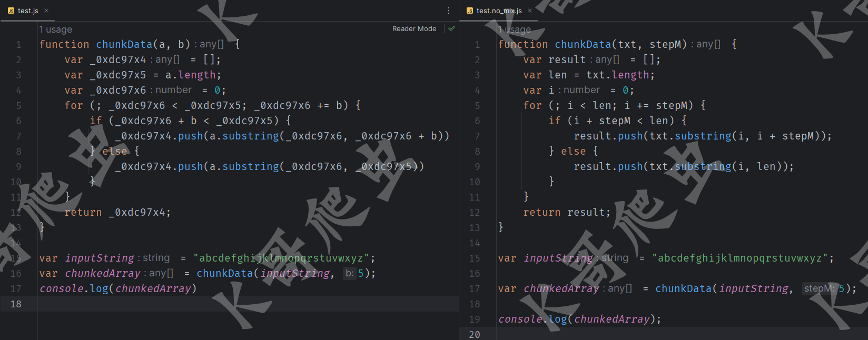This screenshot has height=340, width=868.
Task: Open the 1 usage hint in test.js
Action: (56, 29)
